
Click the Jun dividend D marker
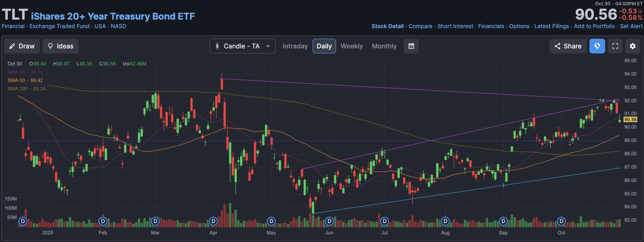click(329, 221)
